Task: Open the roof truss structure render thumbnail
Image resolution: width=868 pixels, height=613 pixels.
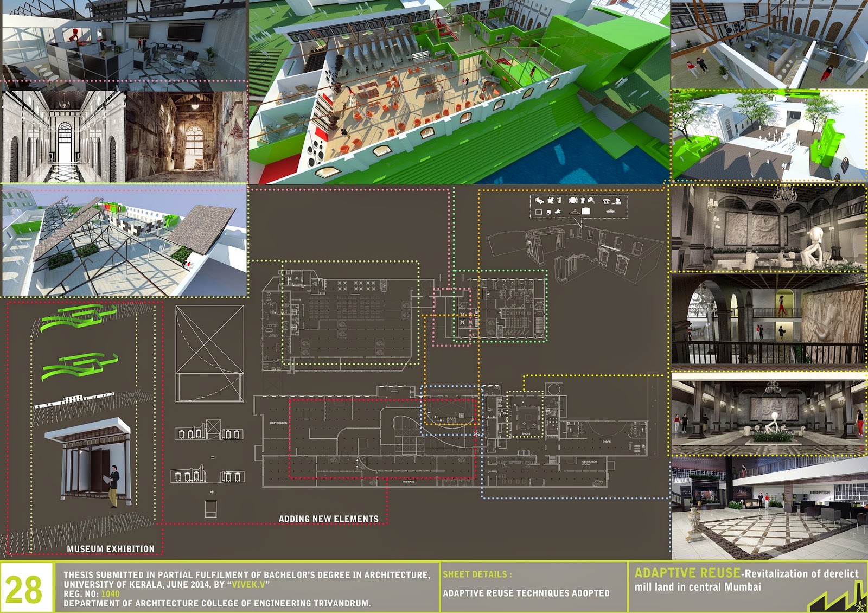Action: pyautogui.click(x=124, y=241)
